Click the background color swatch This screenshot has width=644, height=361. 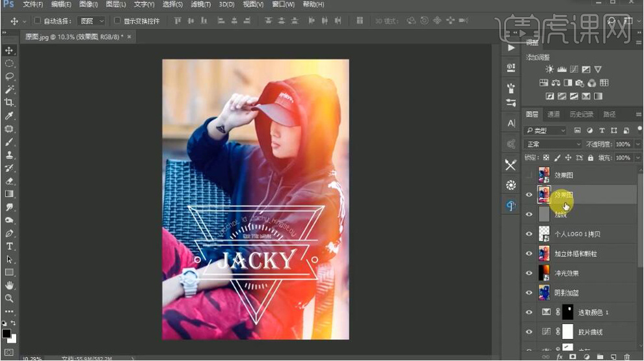pos(13,340)
